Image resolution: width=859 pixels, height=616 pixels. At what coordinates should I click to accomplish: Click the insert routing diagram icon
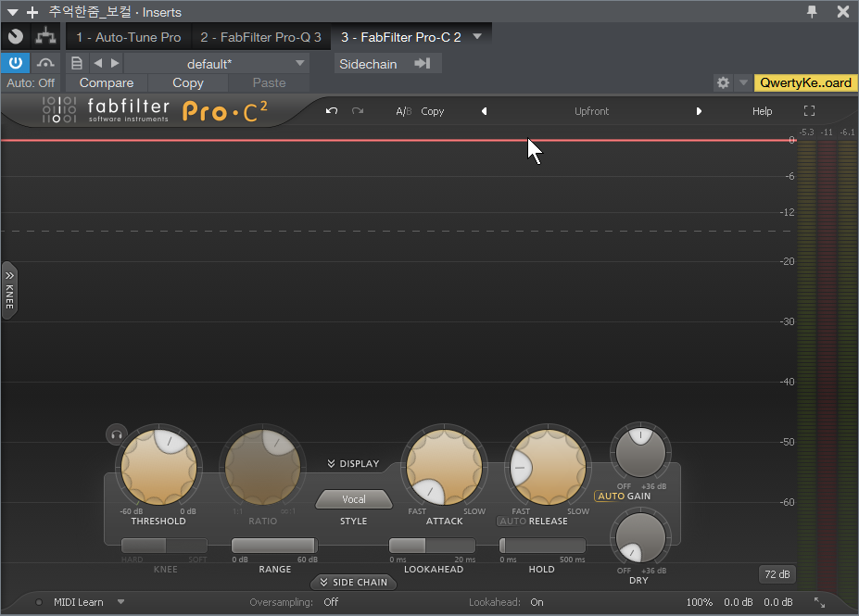point(45,37)
